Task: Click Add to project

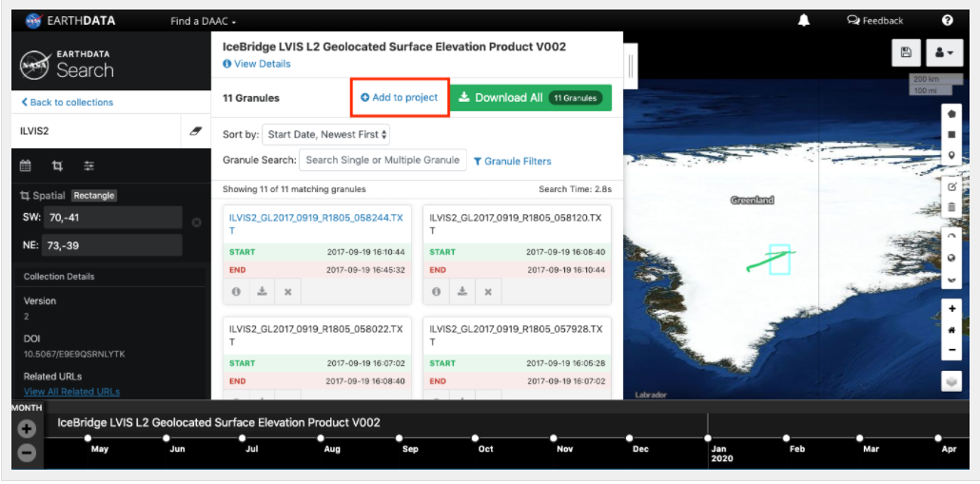Action: click(x=400, y=97)
